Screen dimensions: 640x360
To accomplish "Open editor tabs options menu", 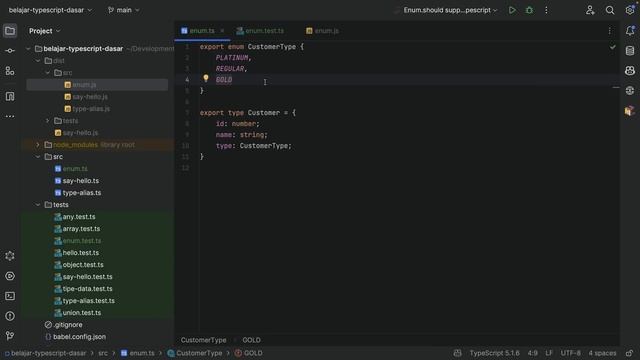I will tap(610, 31).
